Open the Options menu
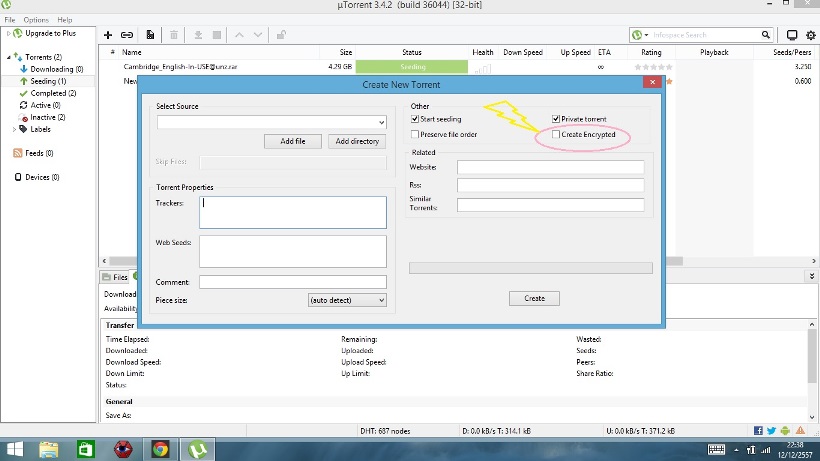820x461 pixels. [x=36, y=20]
